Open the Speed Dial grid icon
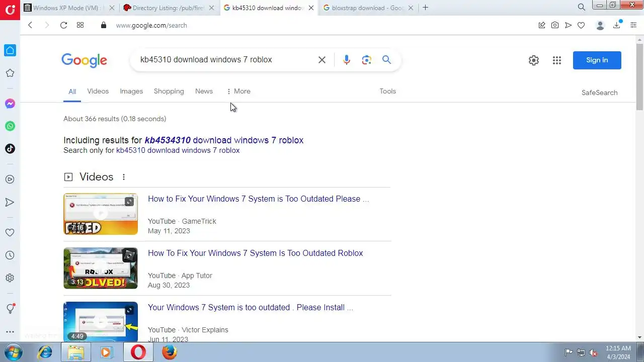This screenshot has height=362, width=644. coord(80,25)
